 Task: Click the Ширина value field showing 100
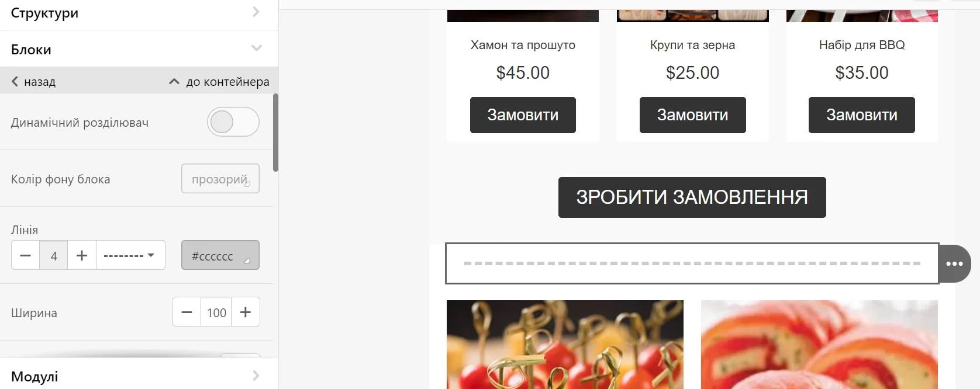216,312
